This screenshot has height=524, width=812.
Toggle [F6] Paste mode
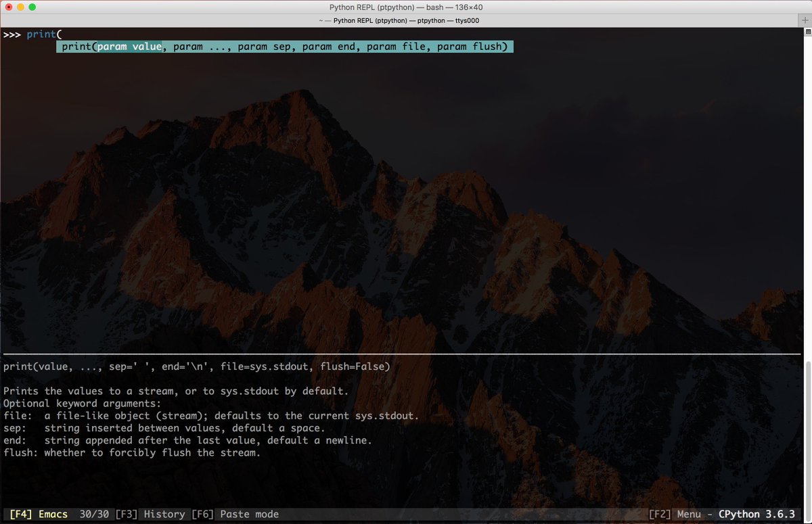pyautogui.click(x=235, y=515)
